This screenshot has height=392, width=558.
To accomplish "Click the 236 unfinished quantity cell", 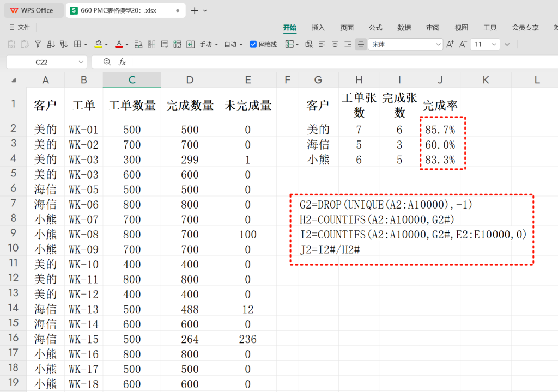I will coord(248,339).
